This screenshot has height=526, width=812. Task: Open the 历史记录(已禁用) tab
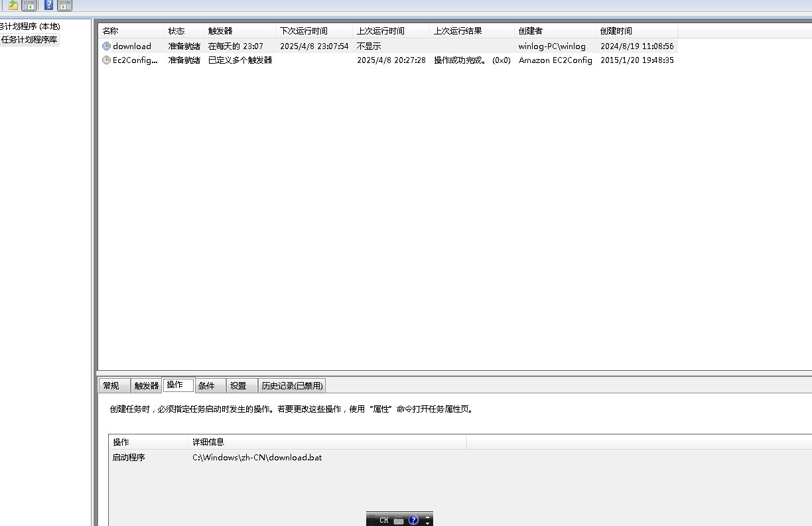click(x=292, y=386)
